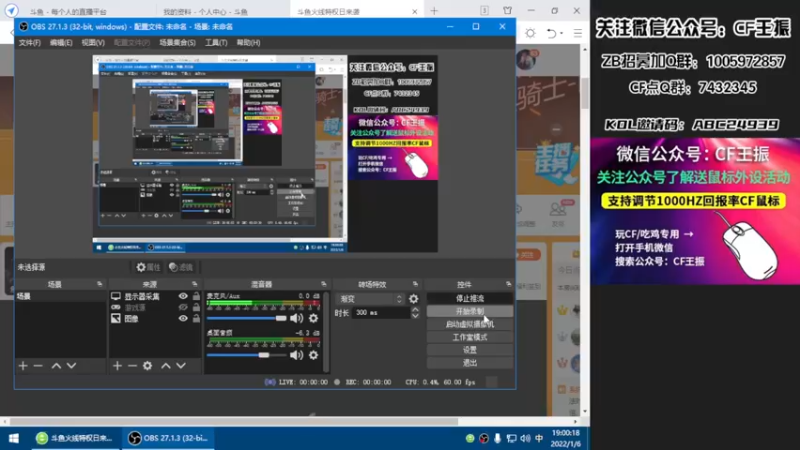Open 视图(V) menu
The image size is (800, 450).
(93, 43)
